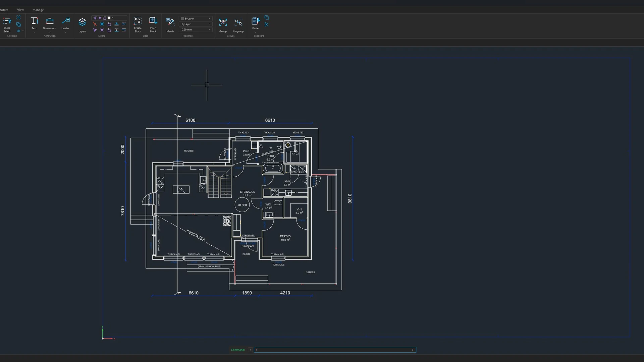The height and width of the screenshot is (362, 644).
Task: Click the open padlock unlock layer icon
Action: (109, 30)
